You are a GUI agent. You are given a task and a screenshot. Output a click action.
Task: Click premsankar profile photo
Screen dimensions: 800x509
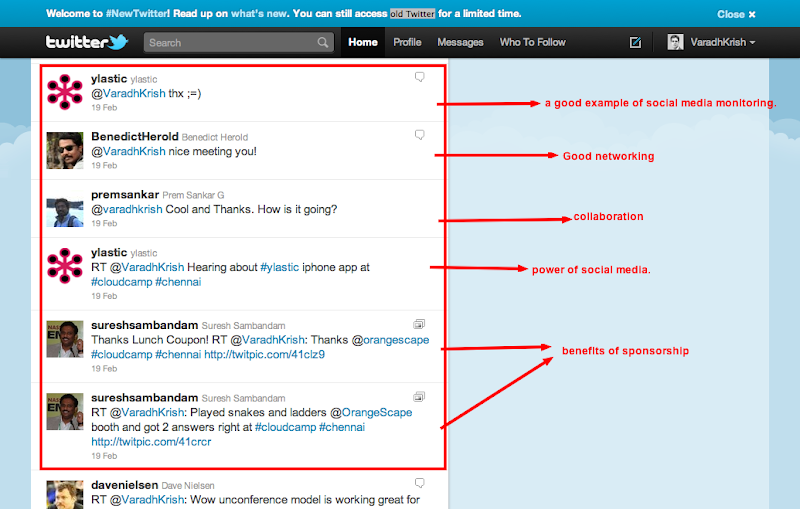65,208
